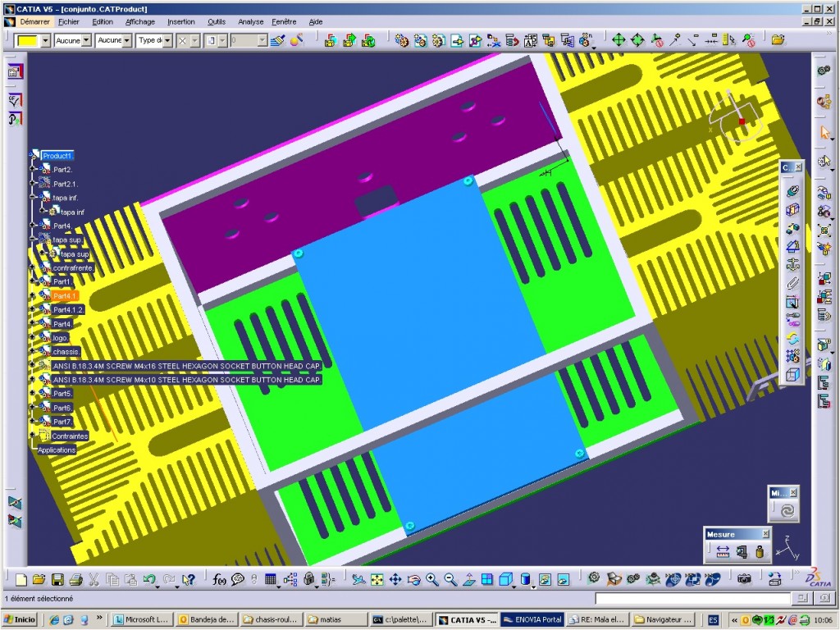This screenshot has width=840, height=630.
Task: Select the M4x10 screw tree item
Action: (186, 380)
